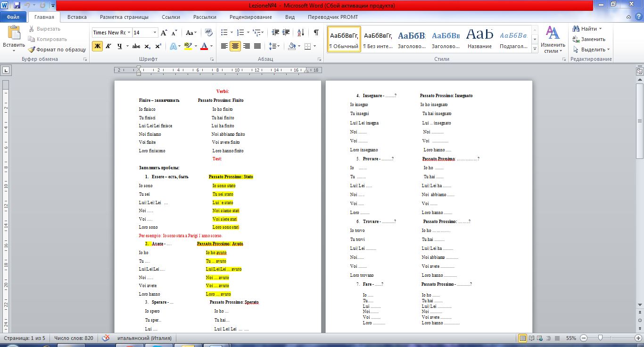Click the Страница: 1 из 5 page indicator
This screenshot has width=644, height=347.
[25, 338]
